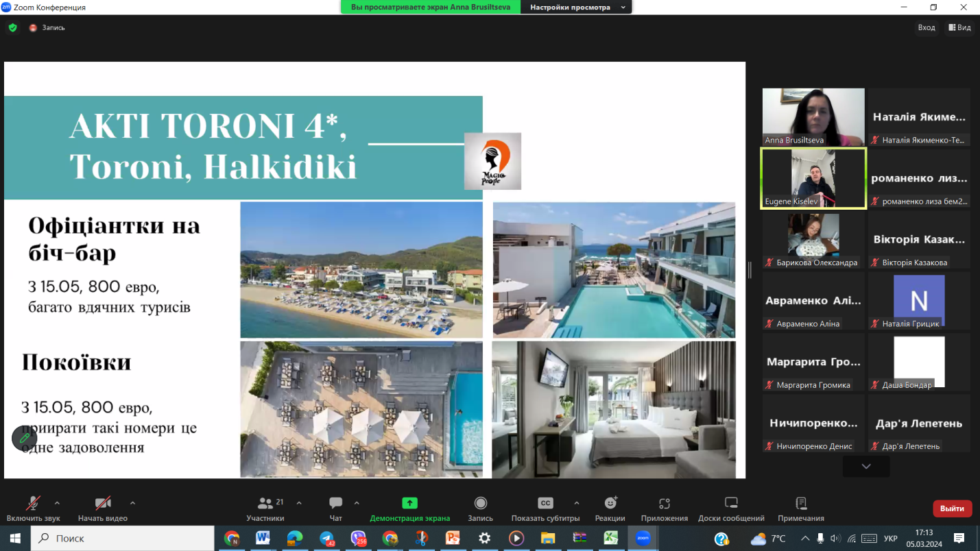Image resolution: width=980 pixels, height=551 pixels.
Task: Open the Reactions menu
Action: tap(610, 504)
